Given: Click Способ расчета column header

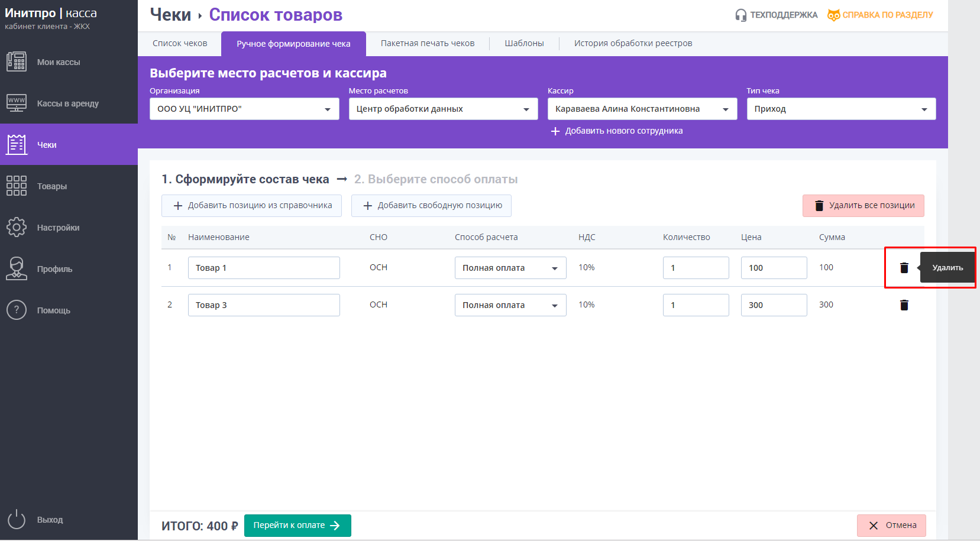Looking at the screenshot, I should point(486,237).
